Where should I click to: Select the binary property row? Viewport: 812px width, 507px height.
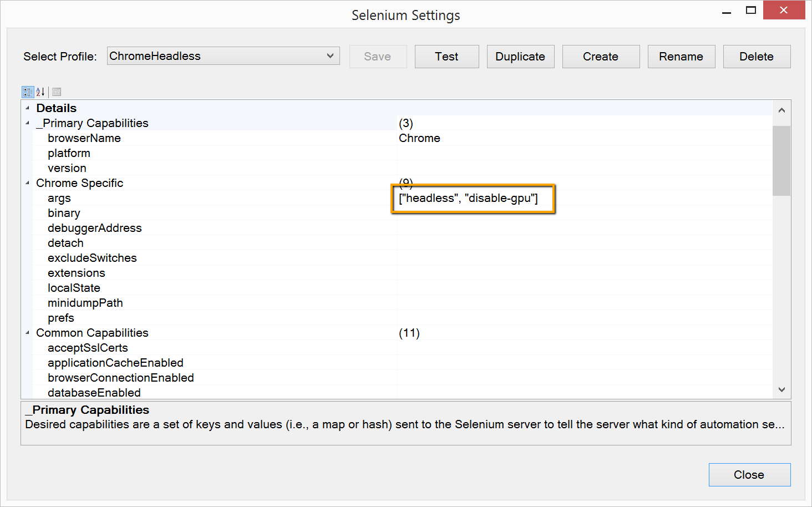tap(64, 214)
